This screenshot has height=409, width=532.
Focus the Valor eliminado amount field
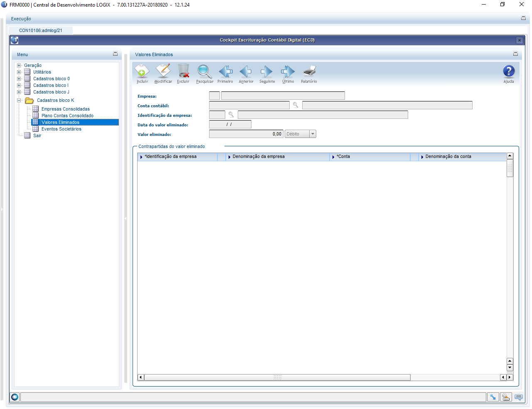(246, 134)
